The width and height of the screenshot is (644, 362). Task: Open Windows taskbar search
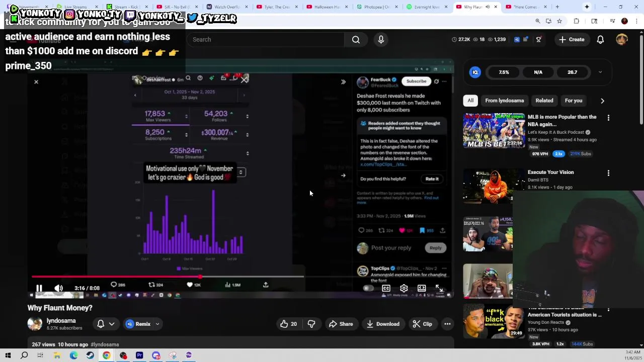click(24, 355)
